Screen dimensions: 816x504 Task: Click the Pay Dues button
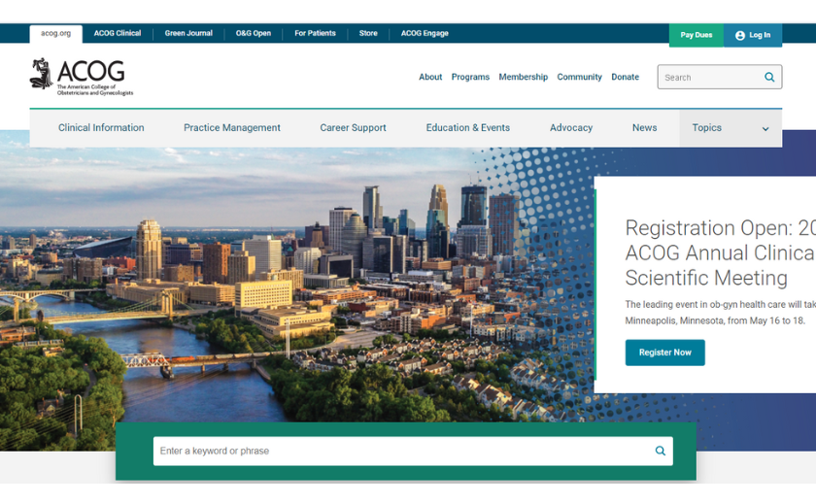pos(697,35)
